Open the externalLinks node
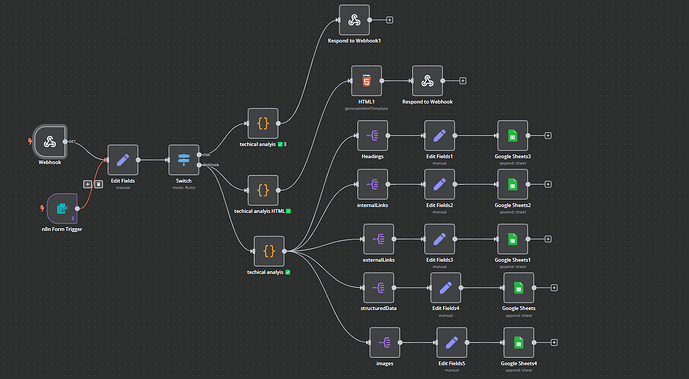The image size is (689, 379). coord(378,239)
